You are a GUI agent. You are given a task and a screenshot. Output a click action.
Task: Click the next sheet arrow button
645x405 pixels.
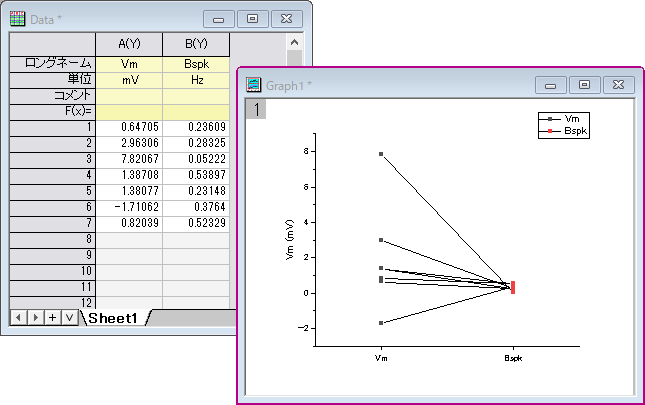(x=36, y=318)
